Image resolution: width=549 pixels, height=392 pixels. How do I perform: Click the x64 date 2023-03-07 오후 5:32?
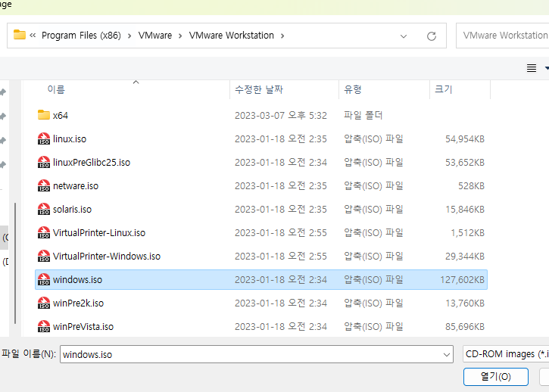tap(281, 116)
